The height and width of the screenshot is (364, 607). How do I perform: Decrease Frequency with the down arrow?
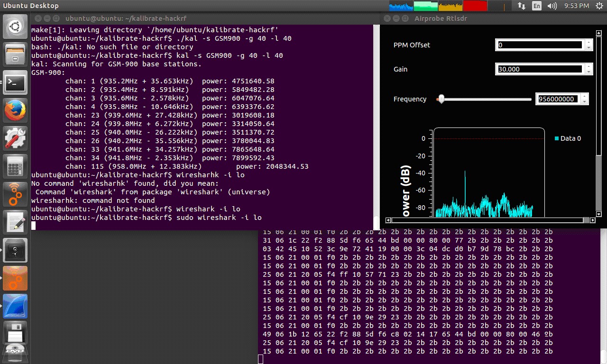585,102
